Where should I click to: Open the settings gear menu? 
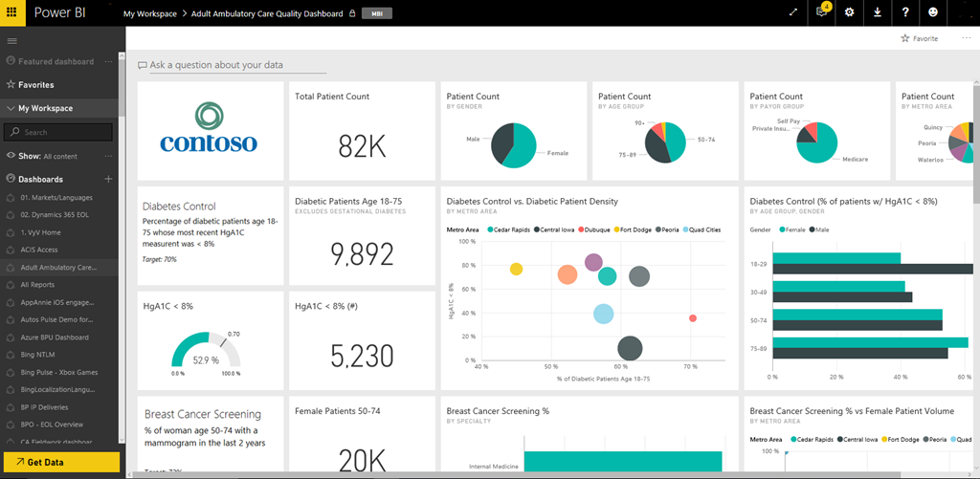849,12
